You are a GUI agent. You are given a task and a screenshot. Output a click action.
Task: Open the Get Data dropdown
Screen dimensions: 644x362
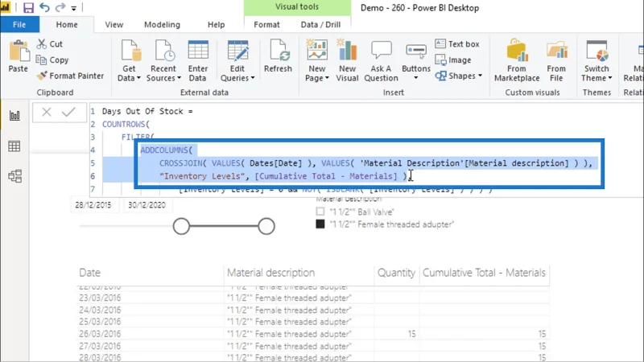pyautogui.click(x=129, y=61)
